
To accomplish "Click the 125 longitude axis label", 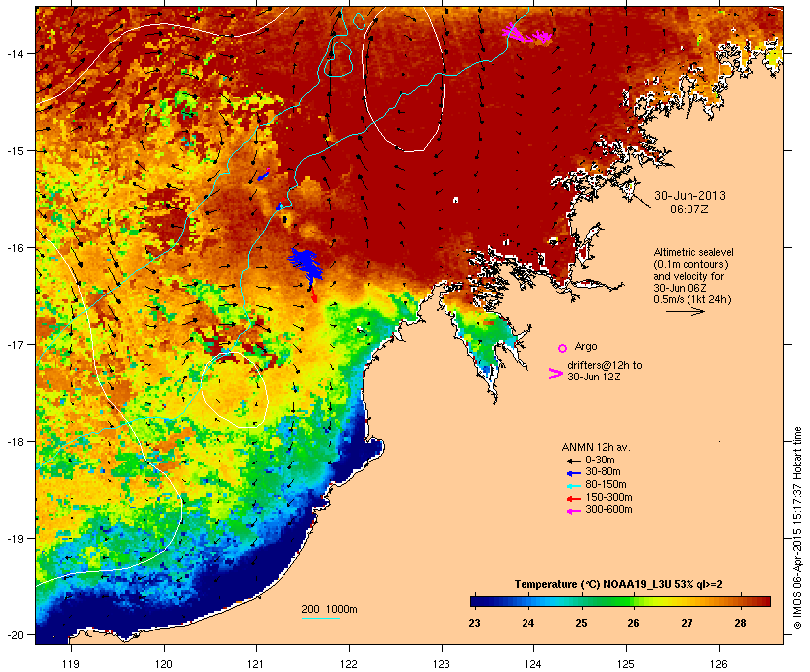I will [626, 664].
